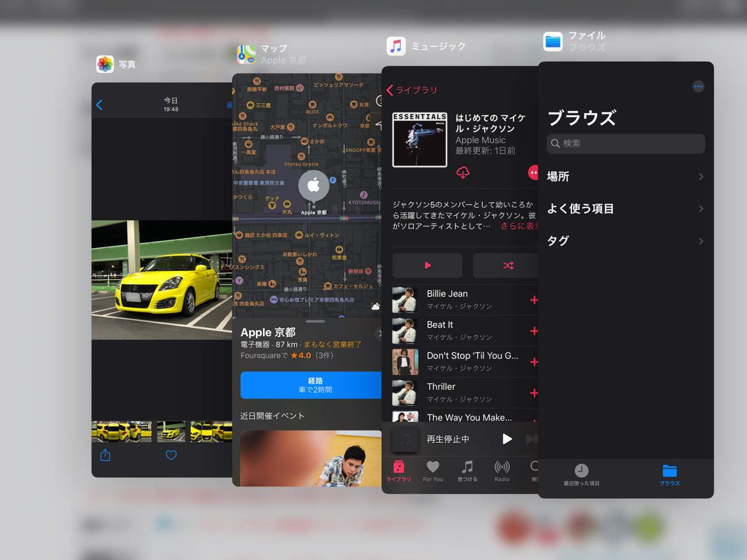Select the ライブラリ tab in Music

coord(399,471)
